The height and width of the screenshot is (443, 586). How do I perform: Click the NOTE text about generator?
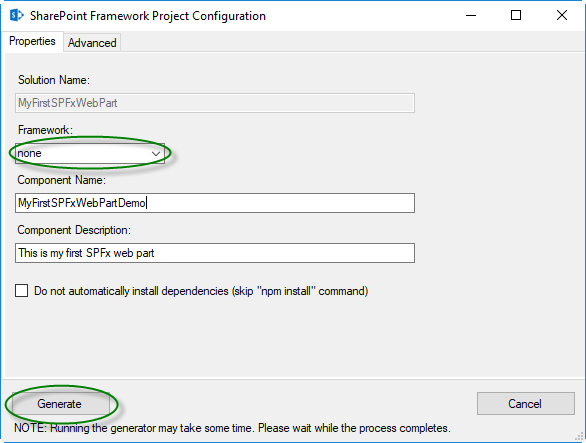232,428
